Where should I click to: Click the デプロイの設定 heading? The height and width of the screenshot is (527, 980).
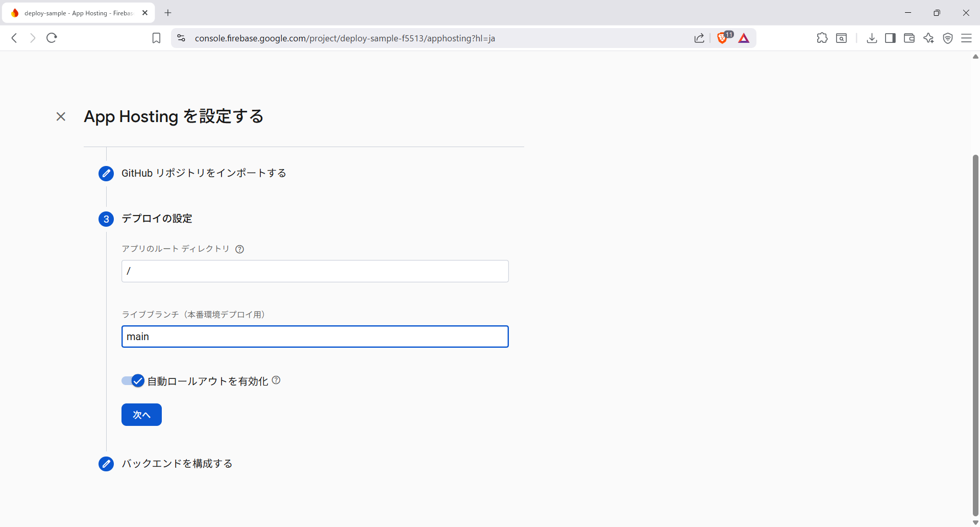157,219
